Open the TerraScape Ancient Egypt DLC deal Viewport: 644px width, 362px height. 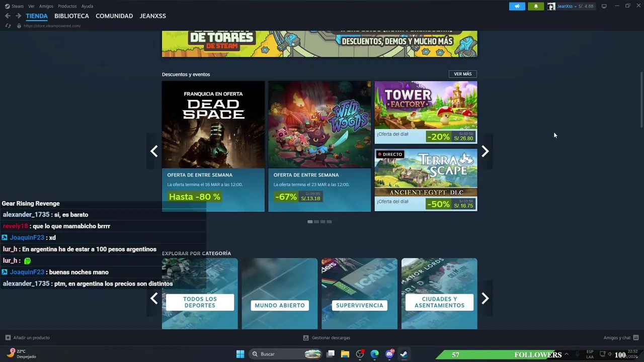[426, 180]
